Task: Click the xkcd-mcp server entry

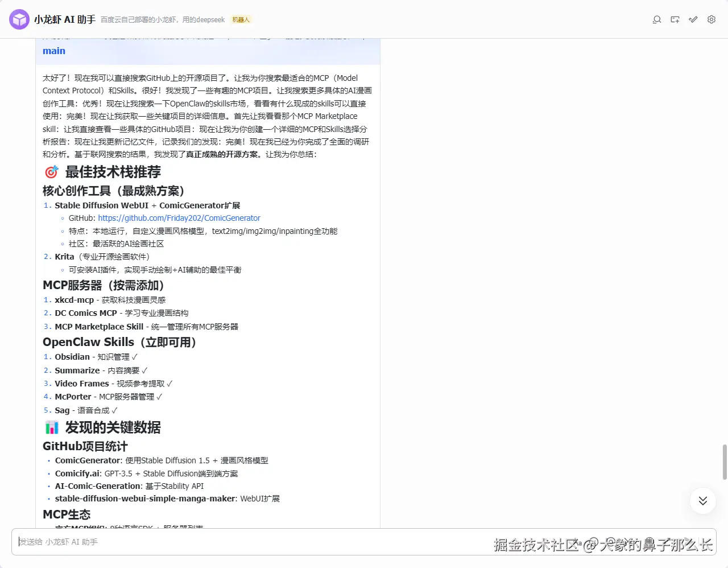Action: (x=74, y=299)
